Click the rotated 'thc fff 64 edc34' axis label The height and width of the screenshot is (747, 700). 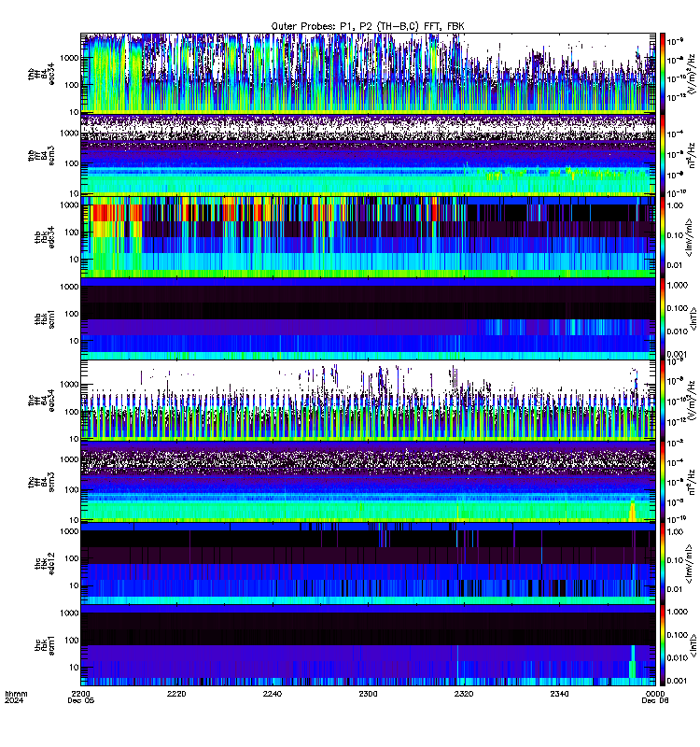pyautogui.click(x=41, y=401)
